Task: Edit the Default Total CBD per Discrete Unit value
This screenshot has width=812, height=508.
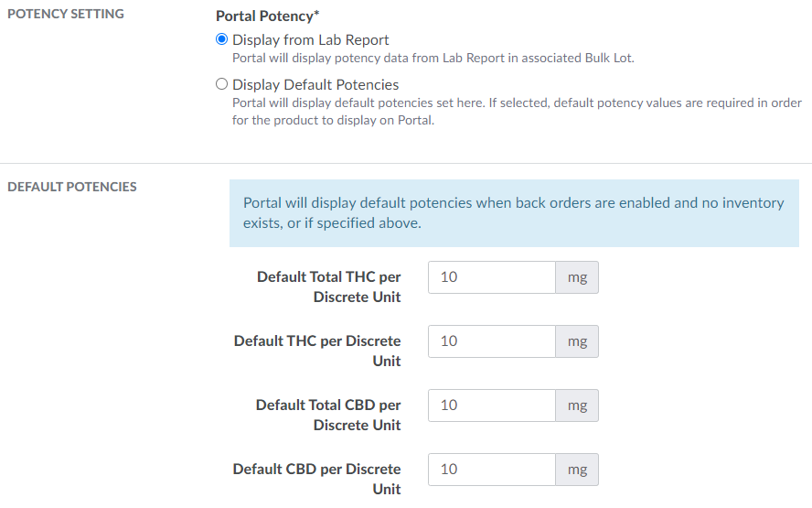Action: (x=491, y=405)
